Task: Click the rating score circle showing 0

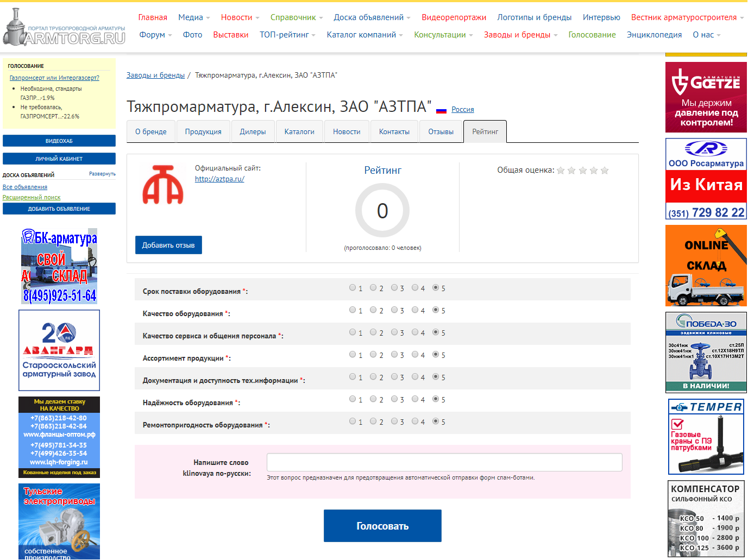Action: pyautogui.click(x=382, y=210)
